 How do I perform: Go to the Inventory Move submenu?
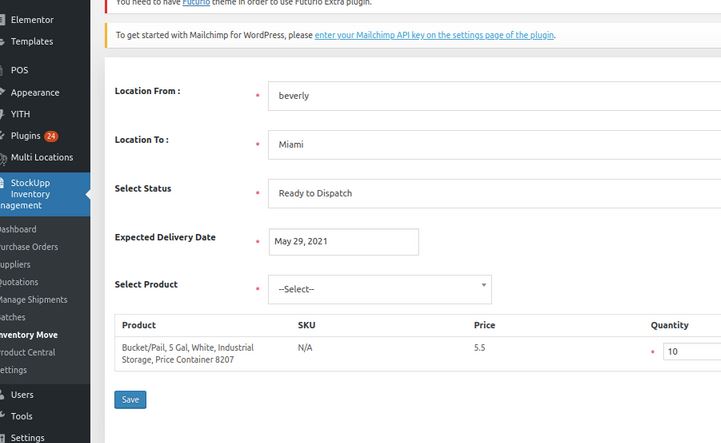click(x=29, y=335)
